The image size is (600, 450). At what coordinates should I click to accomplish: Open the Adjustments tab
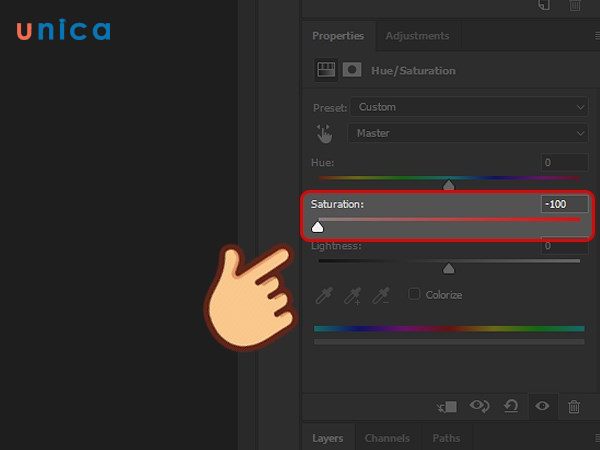pos(417,36)
